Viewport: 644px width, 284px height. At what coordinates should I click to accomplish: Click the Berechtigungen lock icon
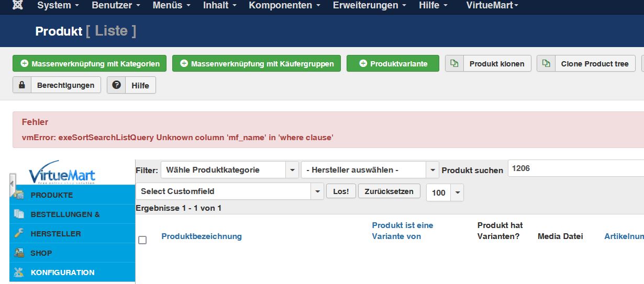[22, 85]
